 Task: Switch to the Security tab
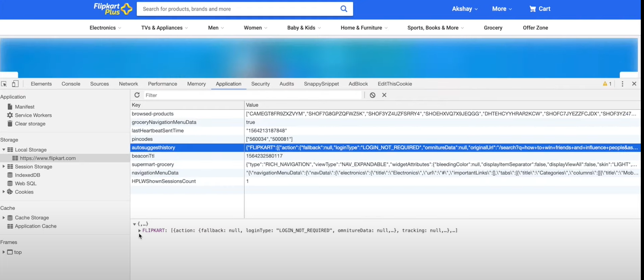[x=260, y=83]
